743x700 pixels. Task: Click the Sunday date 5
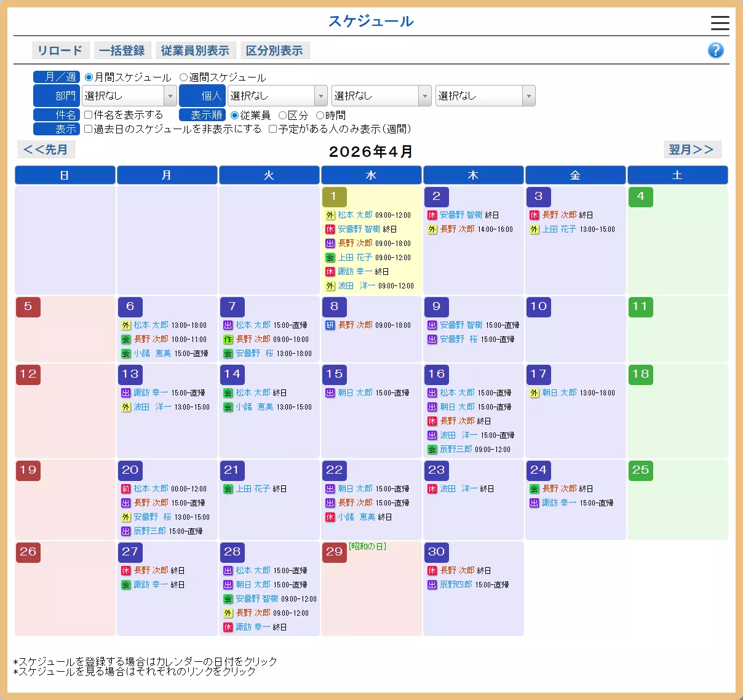(x=28, y=307)
